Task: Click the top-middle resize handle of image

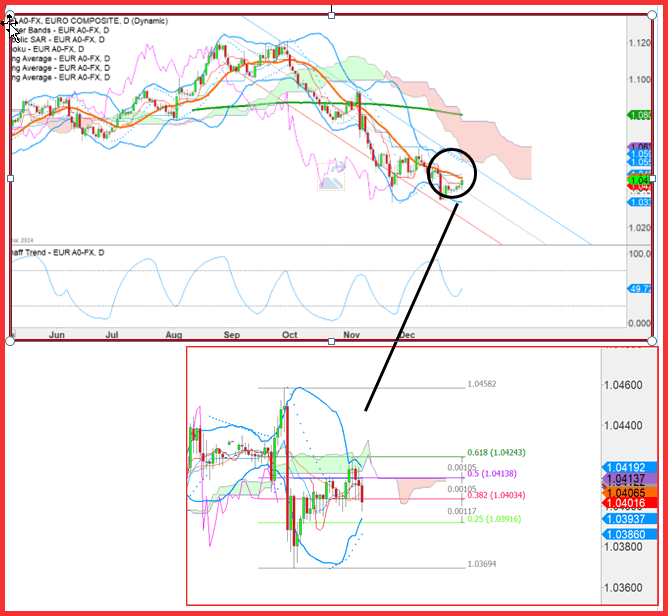Action: pyautogui.click(x=331, y=16)
